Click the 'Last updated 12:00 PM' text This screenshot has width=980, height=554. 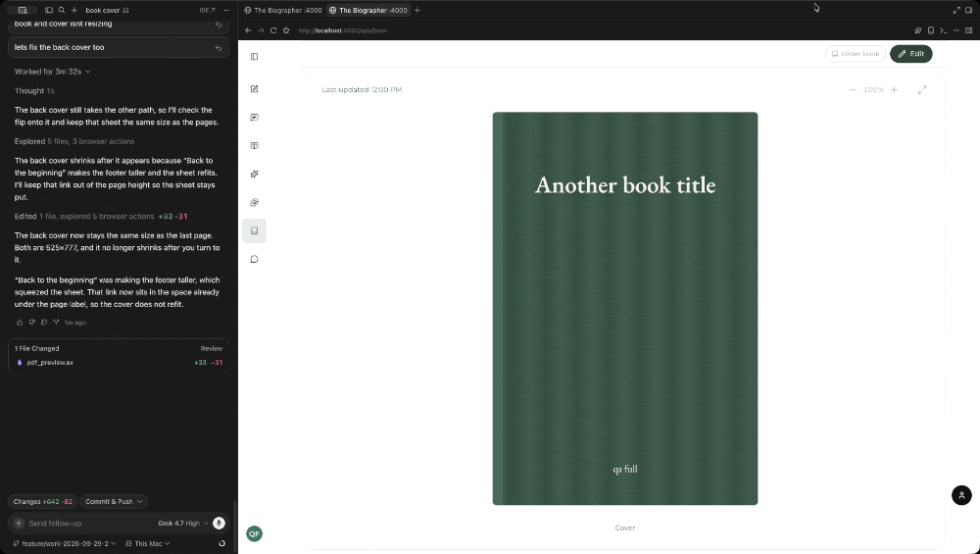coord(362,90)
